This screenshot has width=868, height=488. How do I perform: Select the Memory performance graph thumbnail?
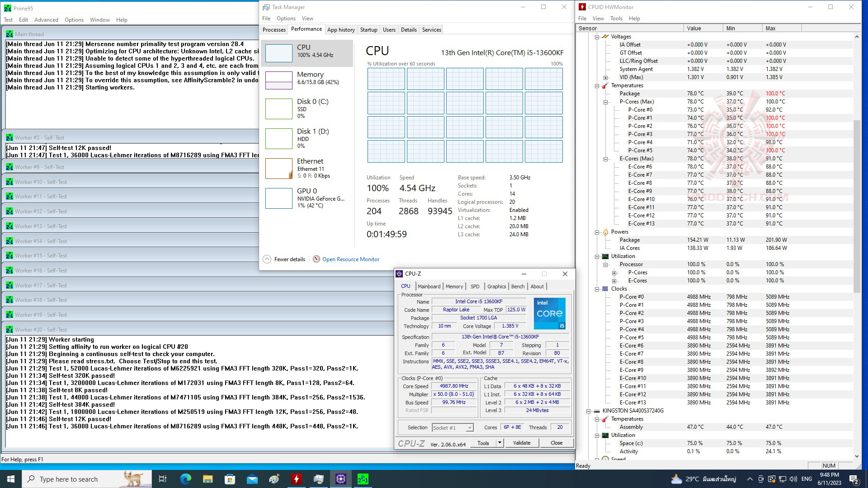point(278,80)
